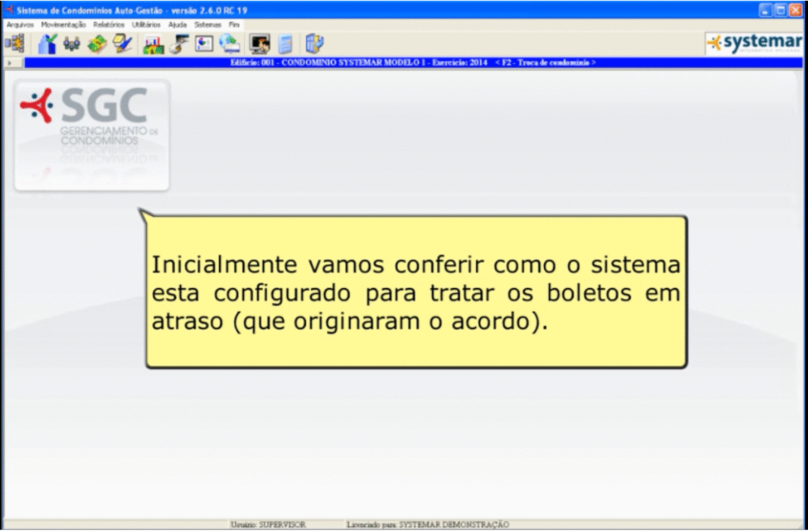Click the globe with envelope toolbar icon
The image size is (808, 532).
pos(229,44)
